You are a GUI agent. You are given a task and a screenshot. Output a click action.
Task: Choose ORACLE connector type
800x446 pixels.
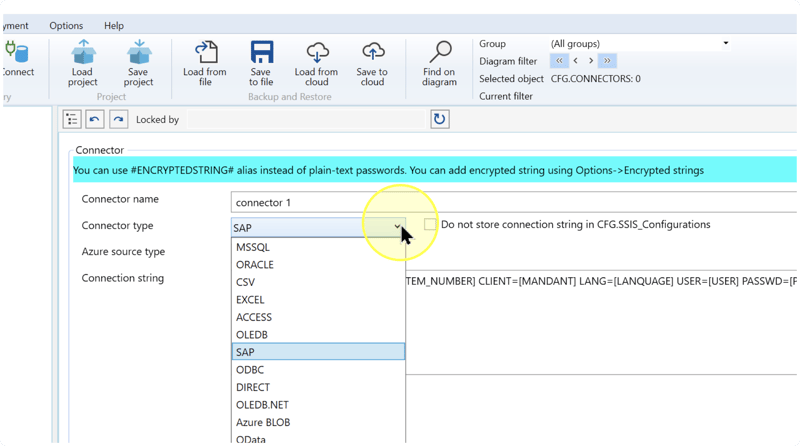[x=318, y=264]
